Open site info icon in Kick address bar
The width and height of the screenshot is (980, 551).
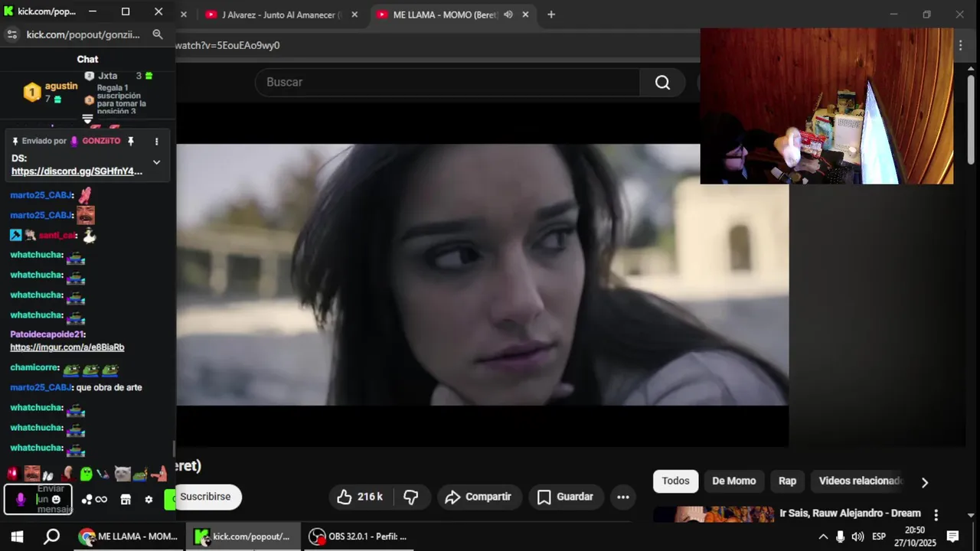tap(11, 34)
